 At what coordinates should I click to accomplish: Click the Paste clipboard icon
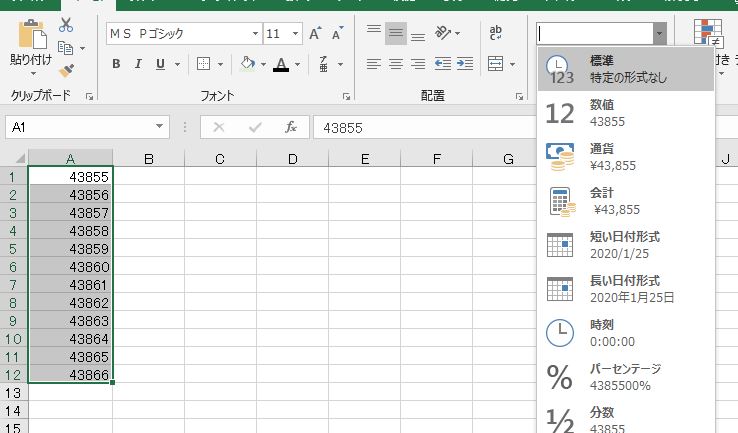32,34
